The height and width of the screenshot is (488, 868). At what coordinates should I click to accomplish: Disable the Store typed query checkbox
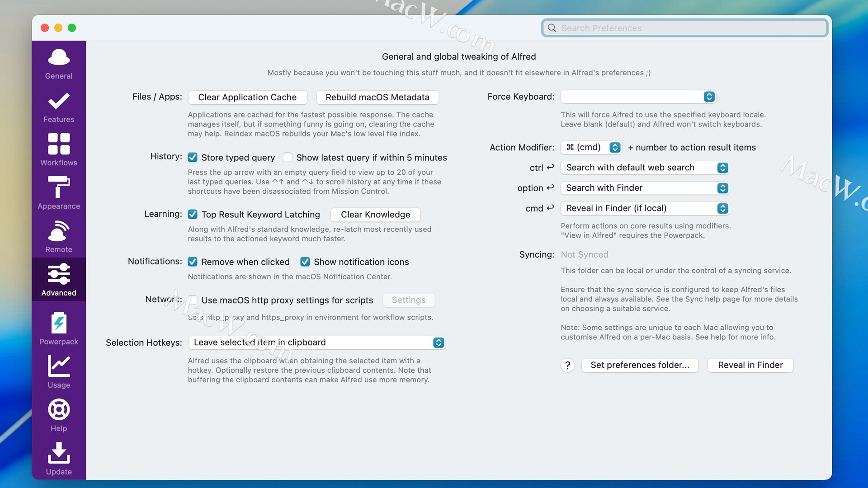[x=193, y=157]
